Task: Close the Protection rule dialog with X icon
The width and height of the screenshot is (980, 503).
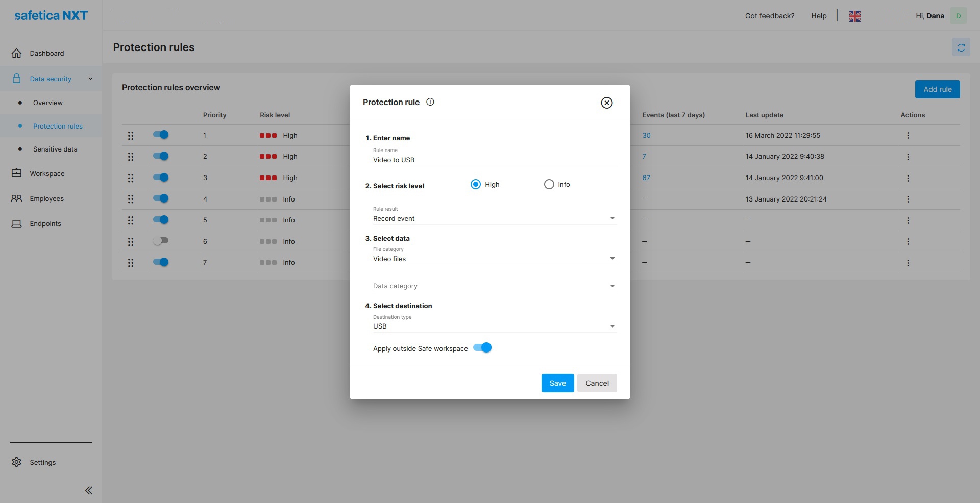Action: click(x=606, y=103)
